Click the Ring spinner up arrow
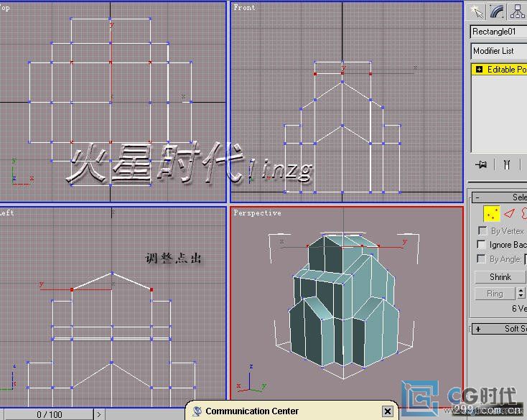Screen dimensions: 527x420 pyautogui.click(x=521, y=291)
